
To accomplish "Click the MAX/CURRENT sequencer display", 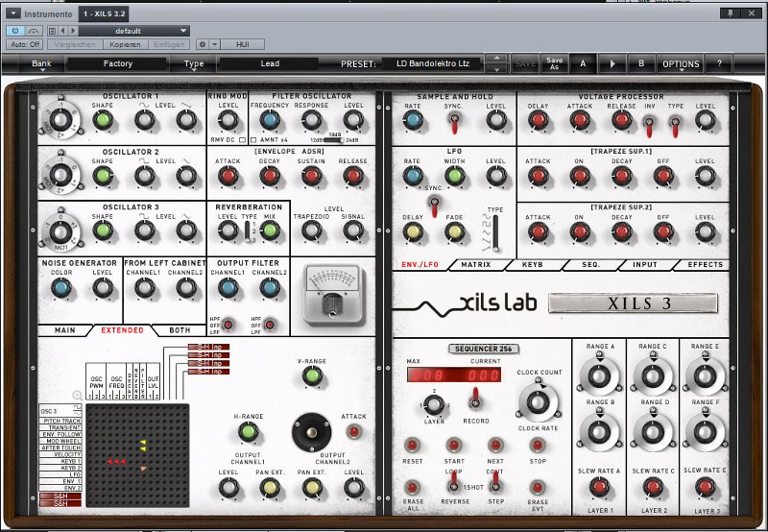I will (453, 375).
